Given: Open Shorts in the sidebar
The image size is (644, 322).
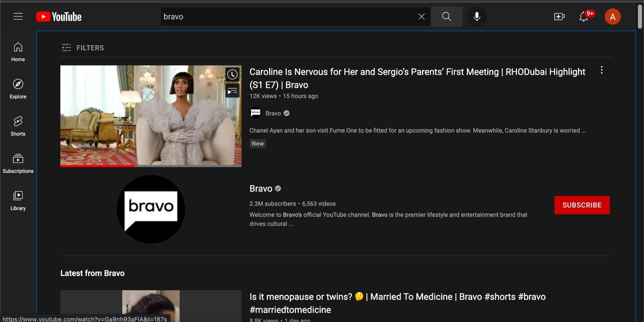Looking at the screenshot, I should coord(18,127).
